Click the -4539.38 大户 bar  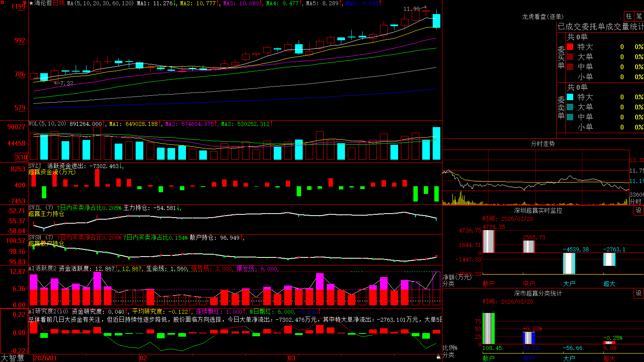tap(569, 263)
